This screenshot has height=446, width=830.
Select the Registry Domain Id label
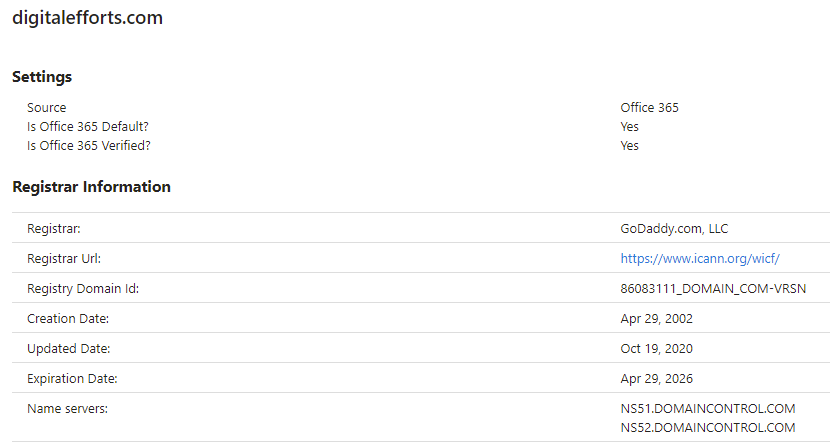83,289
